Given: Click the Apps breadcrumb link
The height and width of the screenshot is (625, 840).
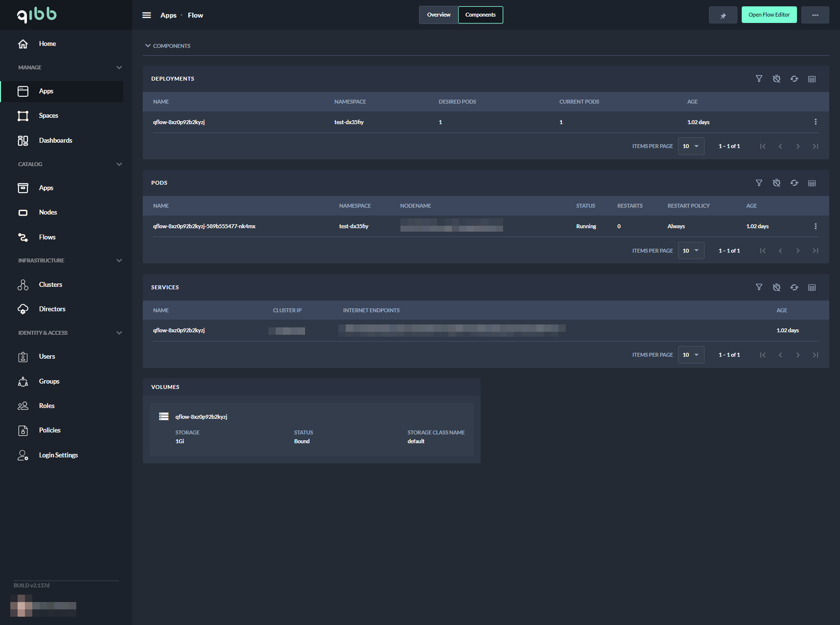Looking at the screenshot, I should click(168, 15).
